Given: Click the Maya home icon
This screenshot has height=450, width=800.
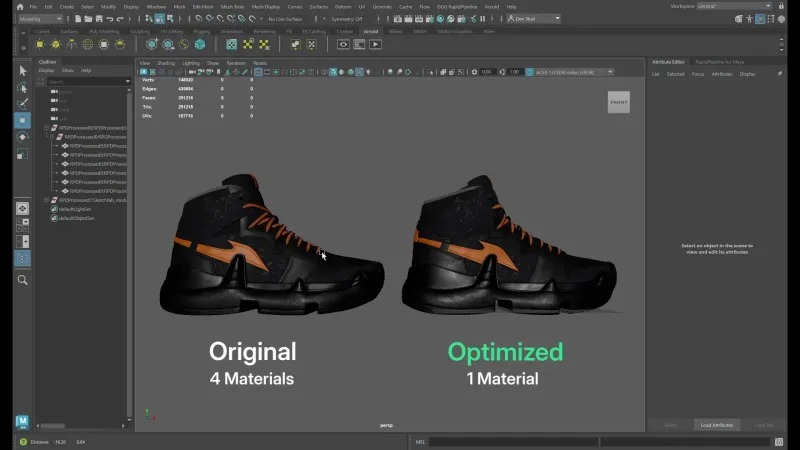Looking at the screenshot, I should coord(19,6).
